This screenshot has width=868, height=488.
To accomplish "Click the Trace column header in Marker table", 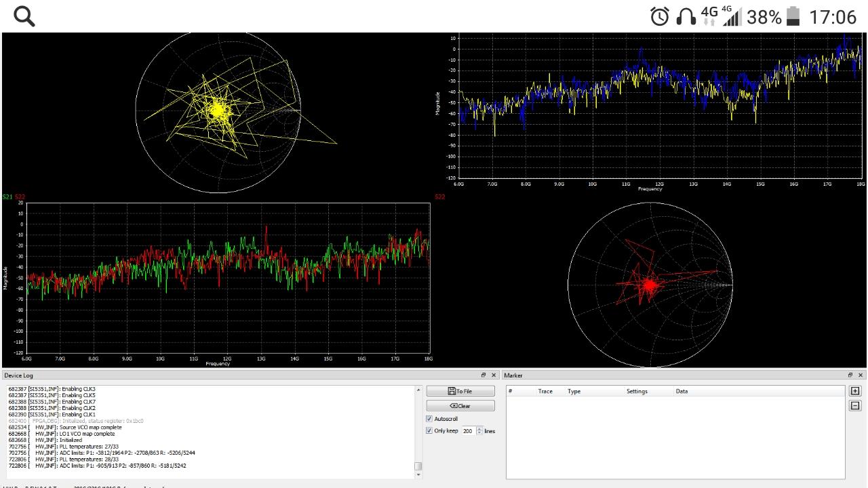I will coord(545,391).
